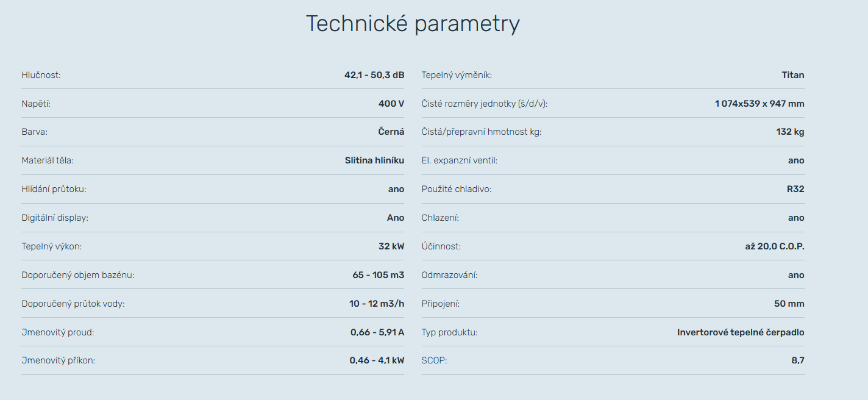Select the Slitina hliníku value
Screen dimensions: 868x400
click(374, 160)
